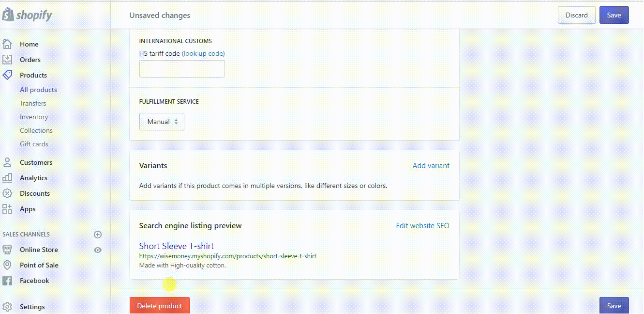The image size is (644, 314).
Task: View online store via eye icon
Action: coord(98,250)
